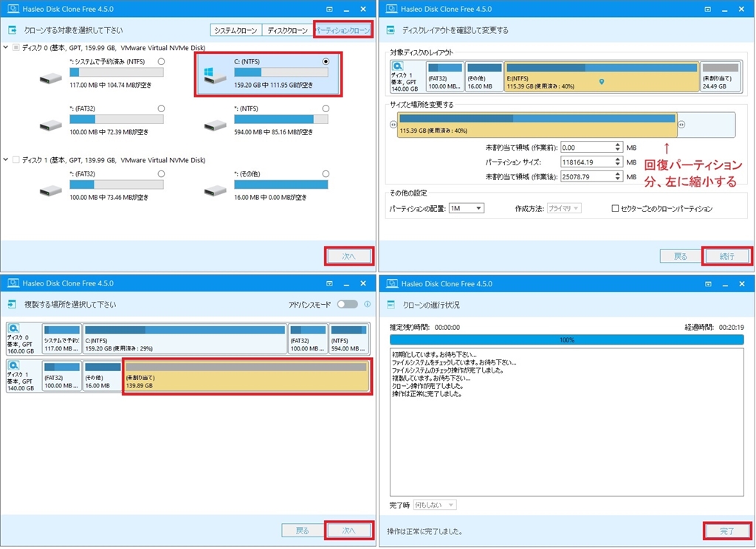This screenshot has height=549, width=756.
Task: Check the ディスク 1 checkbox
Action: click(x=16, y=159)
